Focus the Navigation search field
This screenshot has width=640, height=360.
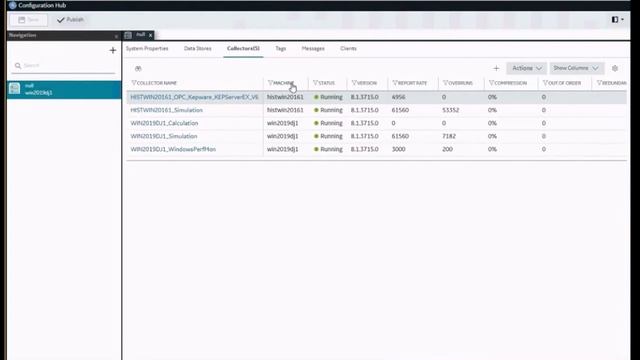tap(64, 65)
